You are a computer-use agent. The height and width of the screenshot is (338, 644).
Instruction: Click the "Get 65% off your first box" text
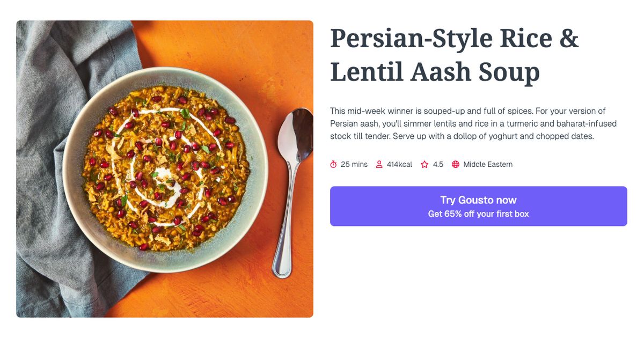coord(478,213)
